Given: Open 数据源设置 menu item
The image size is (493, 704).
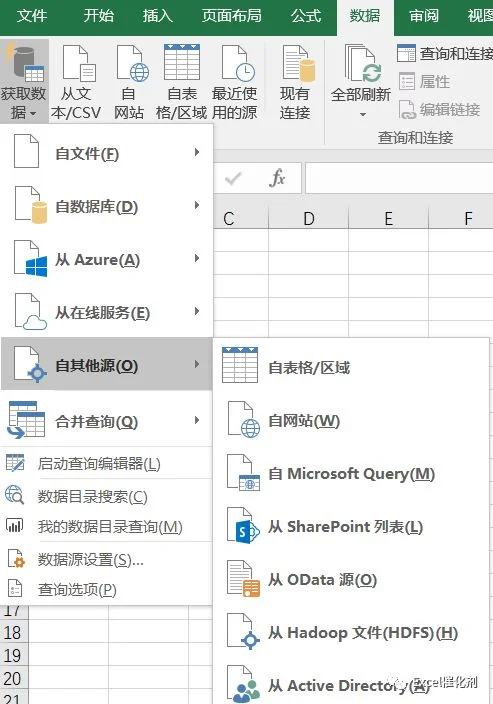Looking at the screenshot, I should [106, 560].
